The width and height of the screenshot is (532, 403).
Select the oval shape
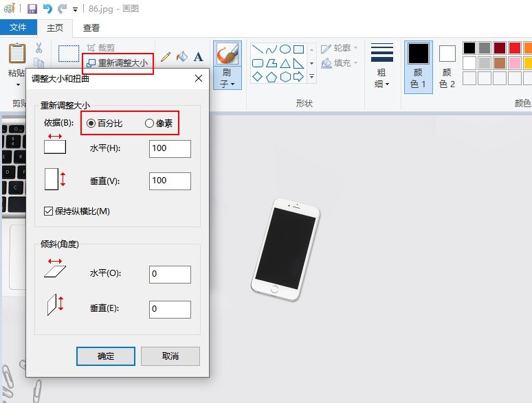(285, 49)
